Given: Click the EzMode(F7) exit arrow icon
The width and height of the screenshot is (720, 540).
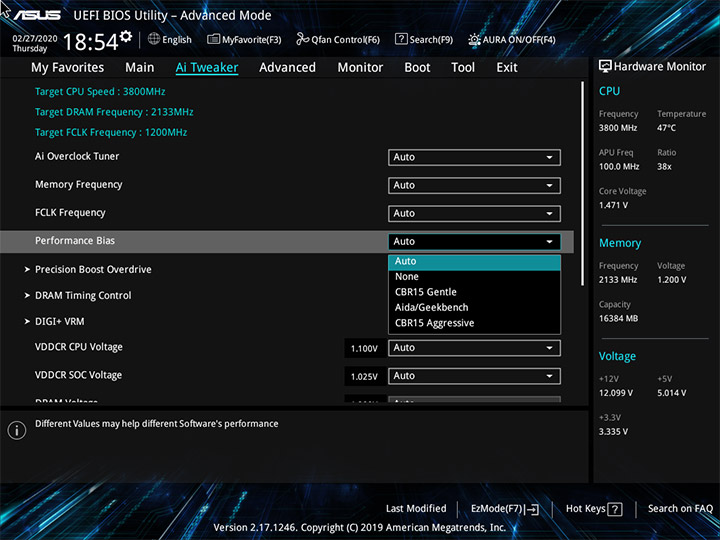Looking at the screenshot, I should [532, 509].
